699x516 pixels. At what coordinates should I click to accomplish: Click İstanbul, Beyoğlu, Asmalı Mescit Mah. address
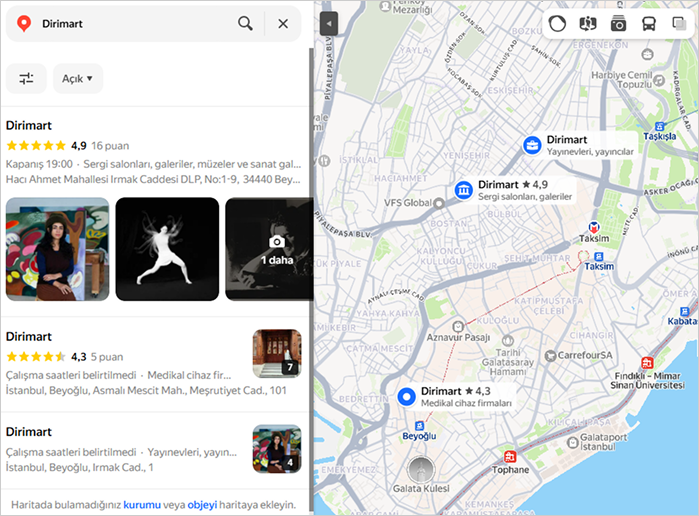click(x=146, y=391)
